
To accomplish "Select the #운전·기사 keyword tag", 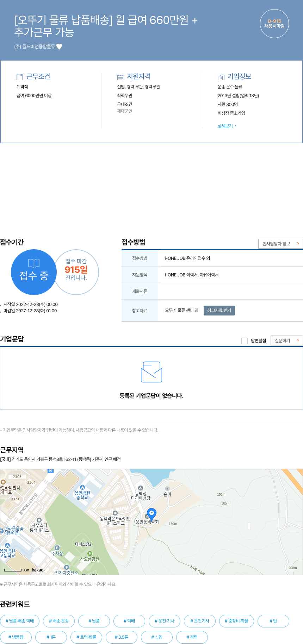I will pyautogui.click(x=165, y=621).
